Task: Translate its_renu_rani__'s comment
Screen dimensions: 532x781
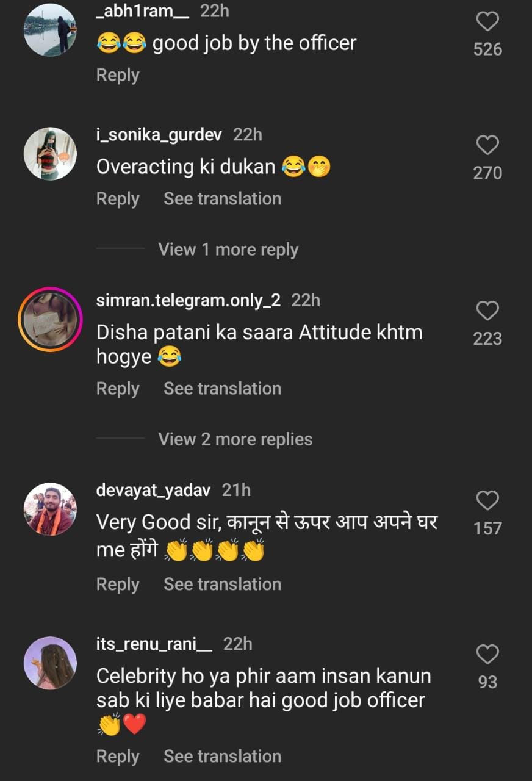Action: (x=222, y=757)
